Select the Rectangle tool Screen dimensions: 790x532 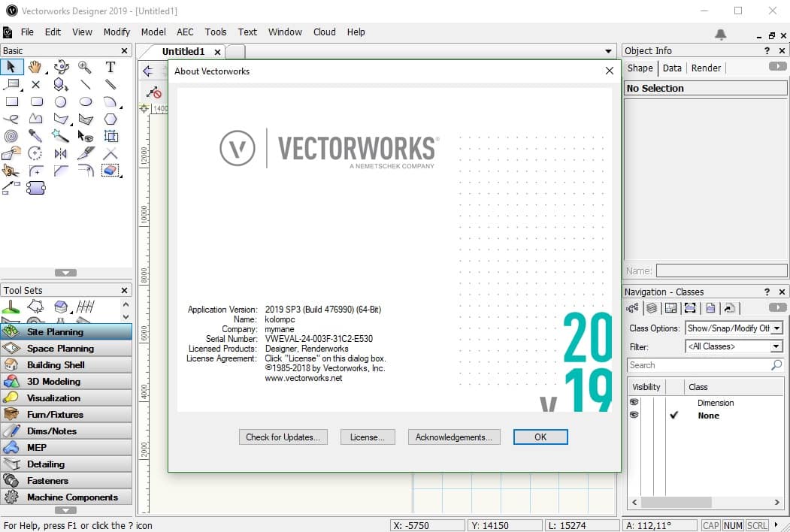point(11,101)
